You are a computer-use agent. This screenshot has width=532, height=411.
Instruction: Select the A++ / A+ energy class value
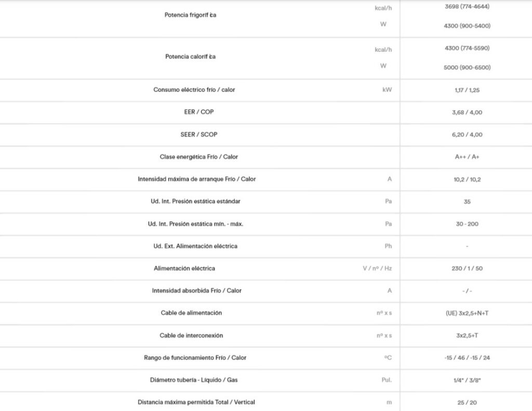(x=467, y=157)
